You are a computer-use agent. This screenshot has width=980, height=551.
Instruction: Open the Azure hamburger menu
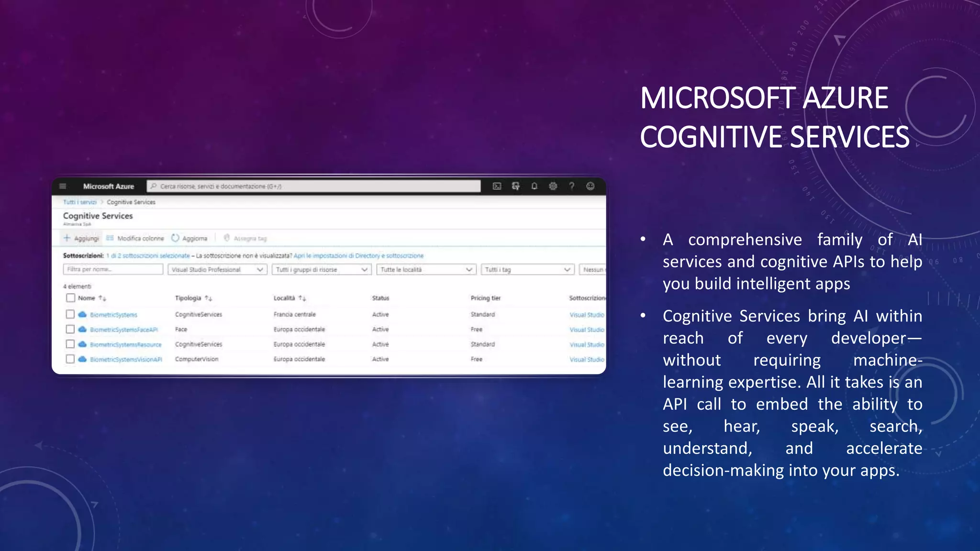(x=63, y=186)
